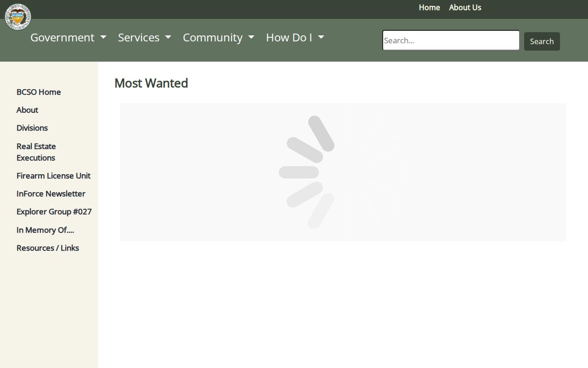Open Explorer Group #027 page

click(54, 212)
